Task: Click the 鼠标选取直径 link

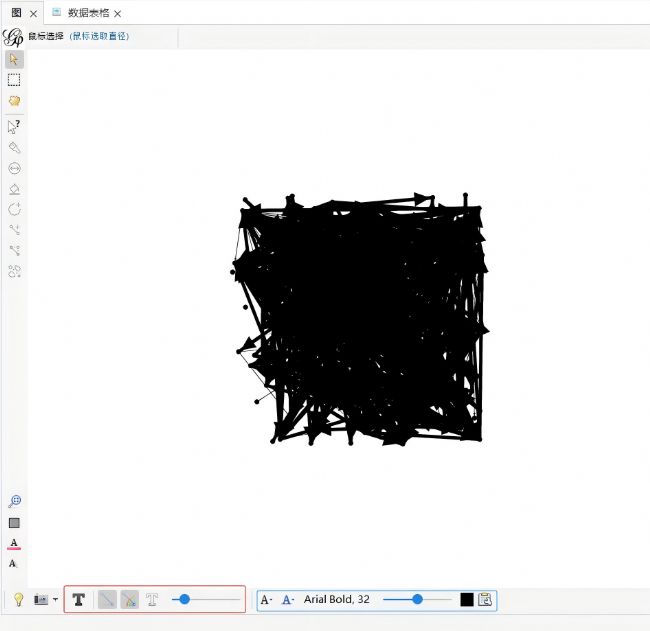Action: pyautogui.click(x=99, y=36)
